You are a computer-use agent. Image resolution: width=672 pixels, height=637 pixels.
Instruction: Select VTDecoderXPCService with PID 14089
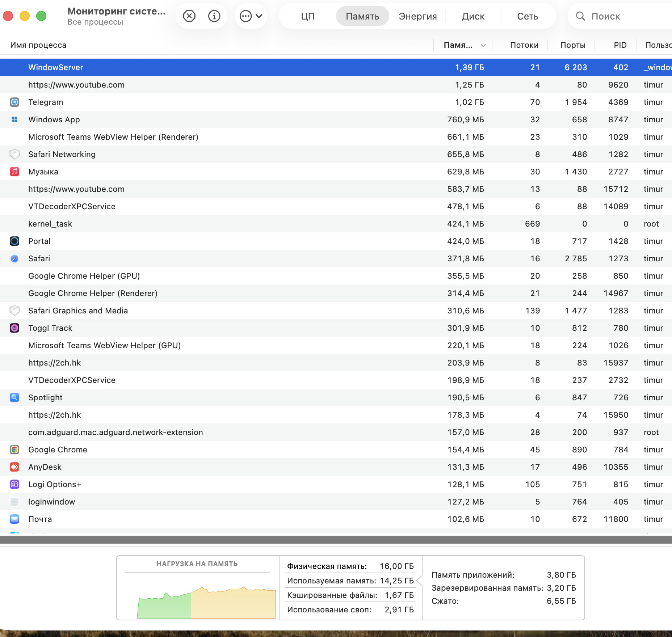point(336,206)
